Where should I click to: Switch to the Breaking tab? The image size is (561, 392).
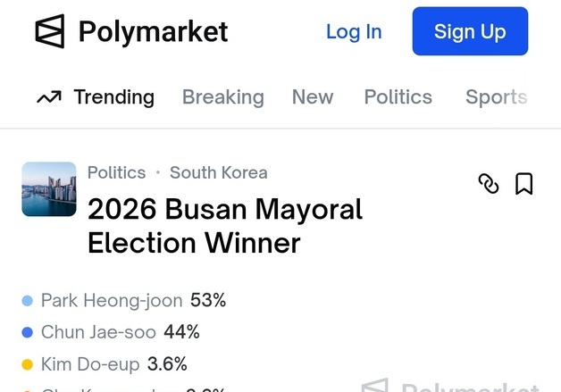(222, 97)
